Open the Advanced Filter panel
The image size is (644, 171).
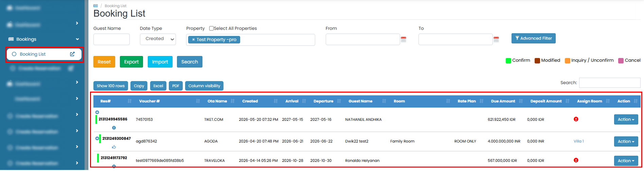(x=534, y=38)
